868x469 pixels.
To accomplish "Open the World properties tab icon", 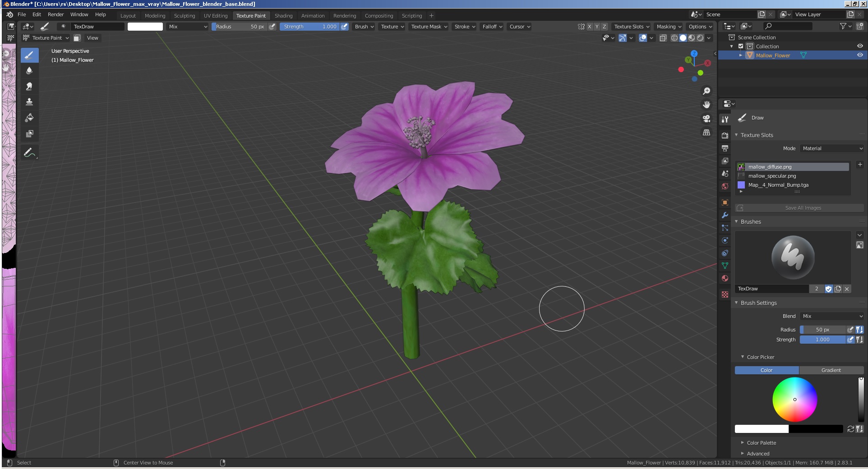I will 725,186.
